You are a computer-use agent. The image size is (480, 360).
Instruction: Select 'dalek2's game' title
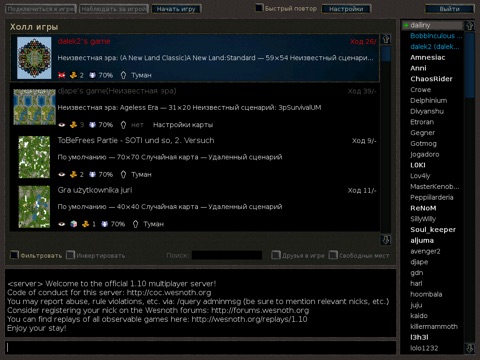[x=84, y=41]
